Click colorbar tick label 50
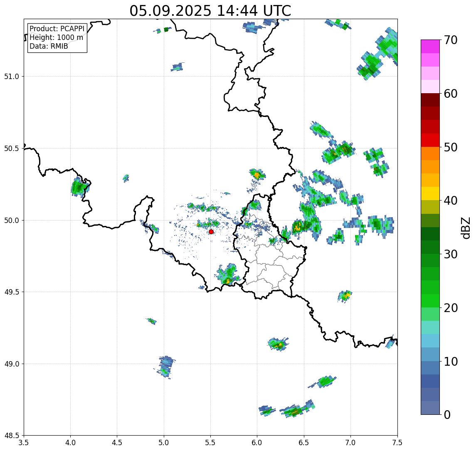Viewport: 476px width, 451px height. (450, 147)
